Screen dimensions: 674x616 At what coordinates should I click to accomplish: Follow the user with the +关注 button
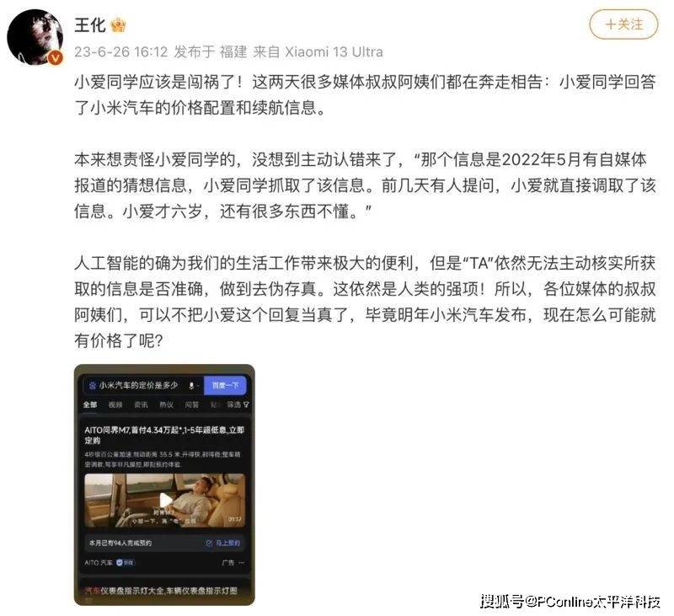click(x=623, y=24)
